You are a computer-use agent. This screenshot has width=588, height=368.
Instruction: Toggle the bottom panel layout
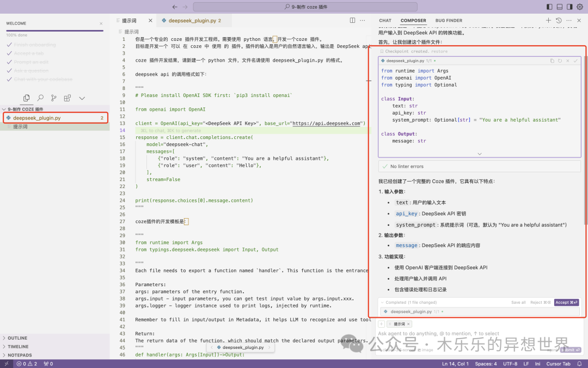click(x=560, y=7)
